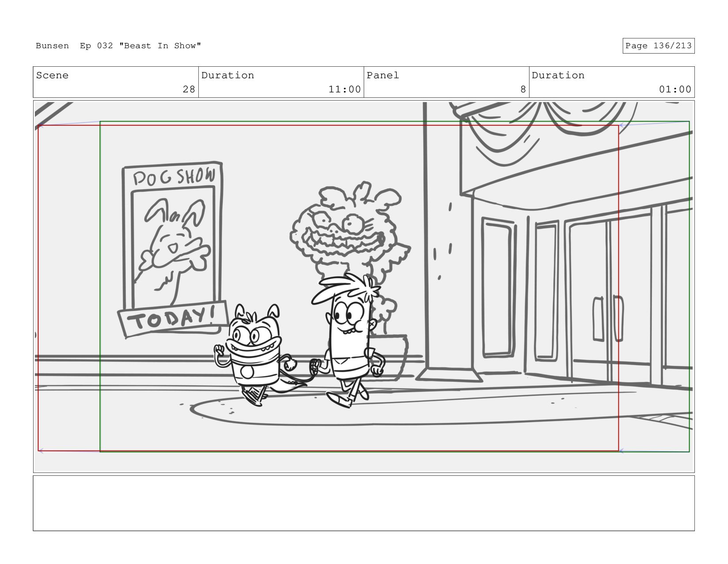Click the episode title 'Bunsen Ep 032 "Beast In Show"'
728x564 pixels.
[x=118, y=46]
